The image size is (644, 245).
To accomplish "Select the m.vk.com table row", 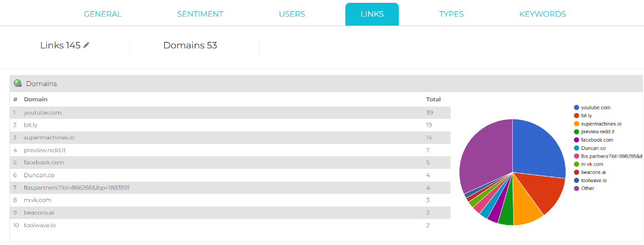I will tap(230, 200).
